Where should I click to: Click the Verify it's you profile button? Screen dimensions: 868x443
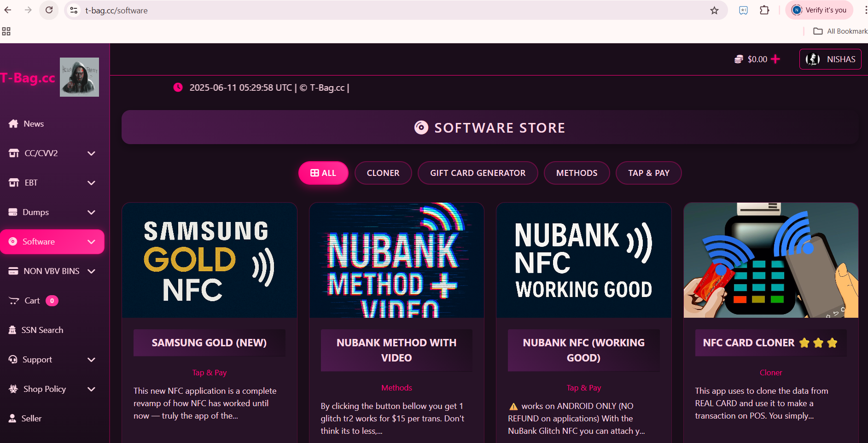click(819, 10)
